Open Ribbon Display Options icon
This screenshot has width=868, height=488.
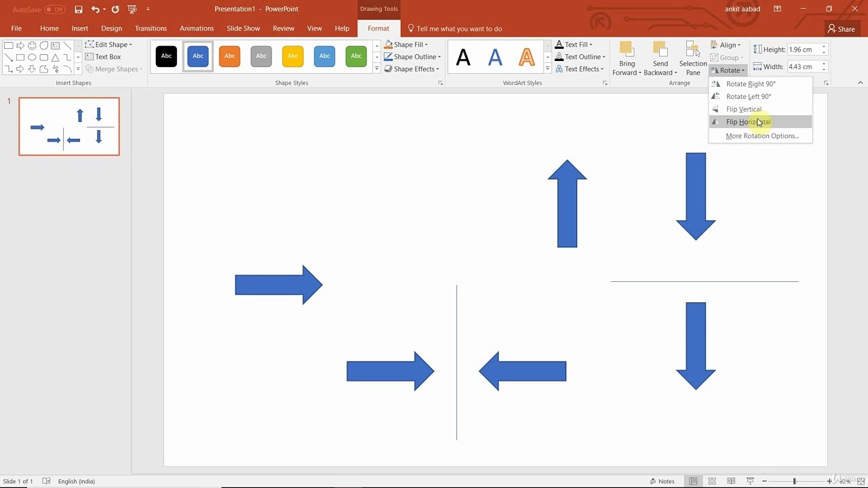pos(777,9)
